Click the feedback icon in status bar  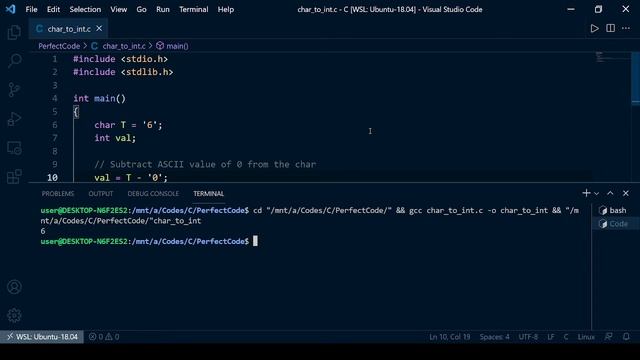tap(609, 337)
